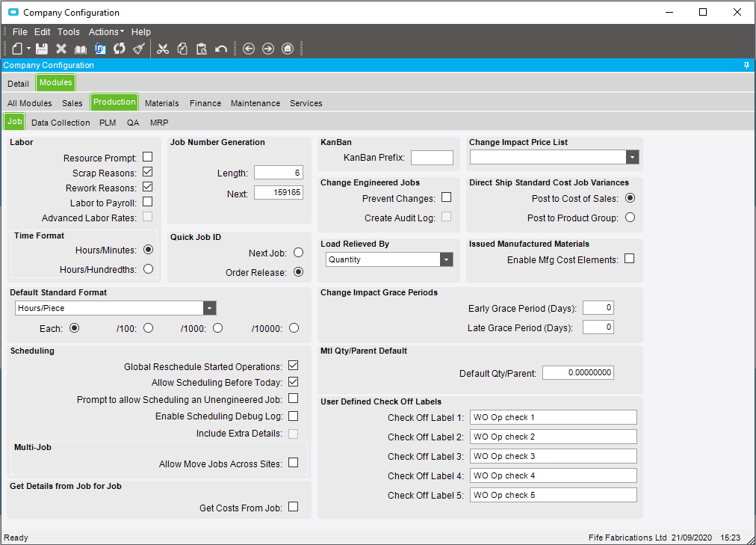Expand the Actions menu
756x545 pixels.
tap(106, 32)
